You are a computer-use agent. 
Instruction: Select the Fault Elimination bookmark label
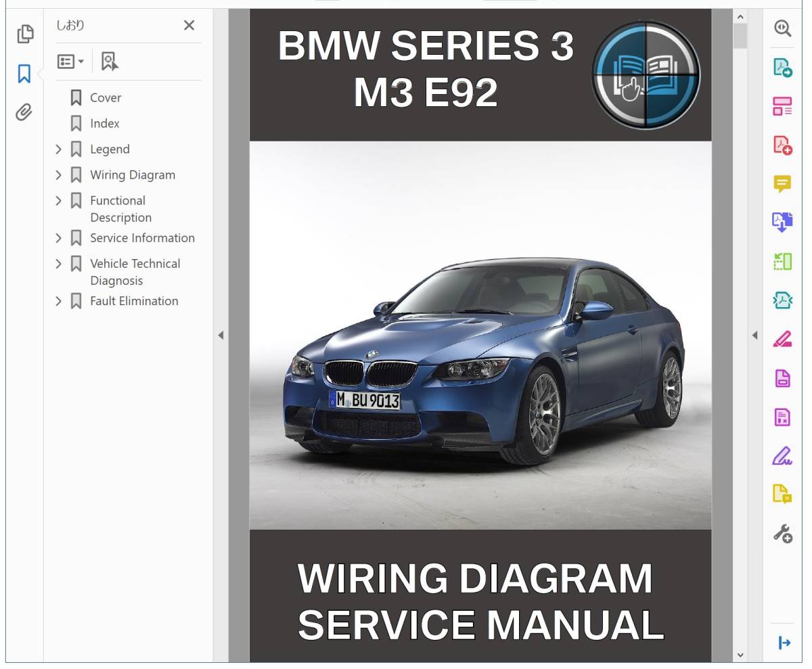click(x=134, y=301)
